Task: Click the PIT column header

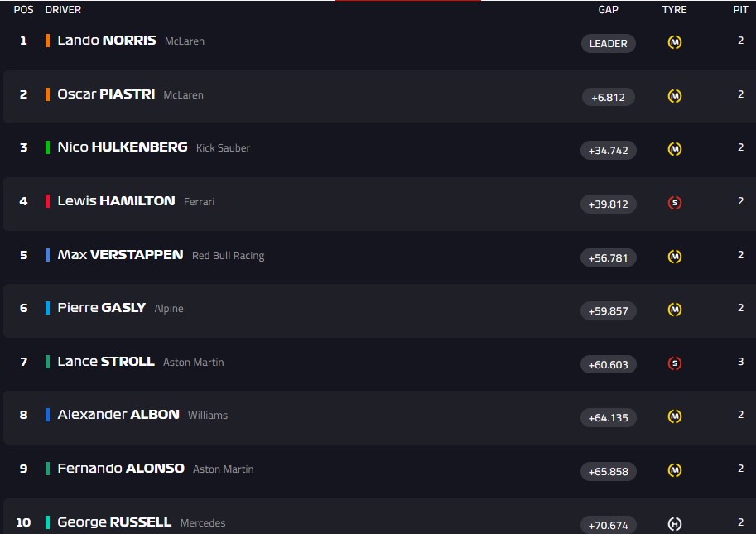Action: pyautogui.click(x=740, y=10)
